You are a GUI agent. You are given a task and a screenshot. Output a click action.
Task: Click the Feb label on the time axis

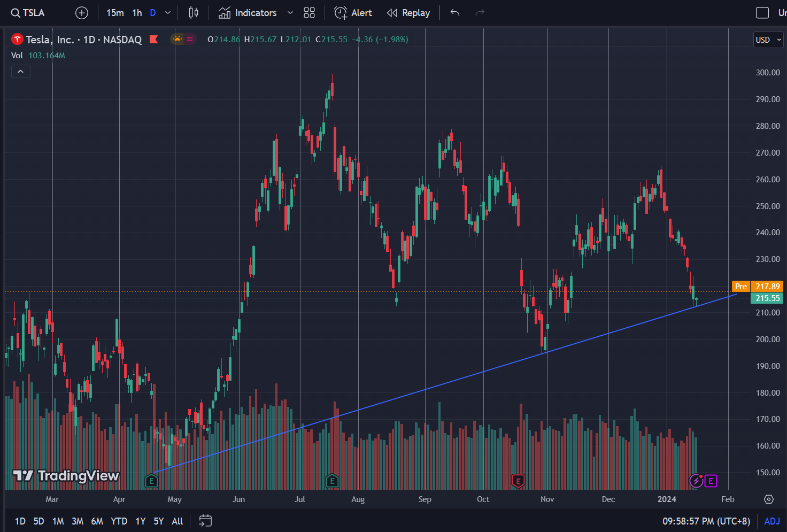point(728,499)
